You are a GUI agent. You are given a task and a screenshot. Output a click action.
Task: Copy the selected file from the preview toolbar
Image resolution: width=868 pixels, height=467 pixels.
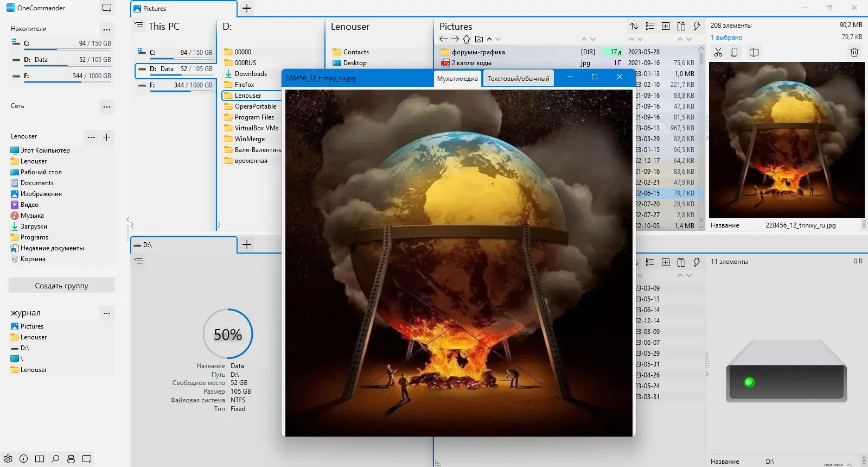click(x=734, y=52)
